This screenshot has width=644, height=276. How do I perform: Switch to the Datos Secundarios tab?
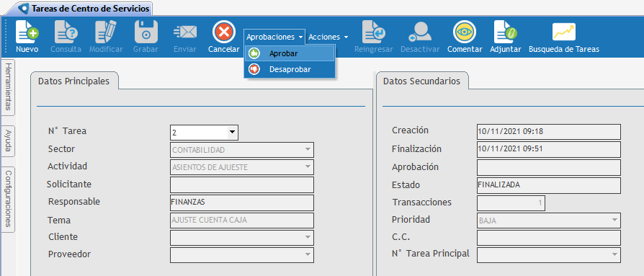point(422,81)
